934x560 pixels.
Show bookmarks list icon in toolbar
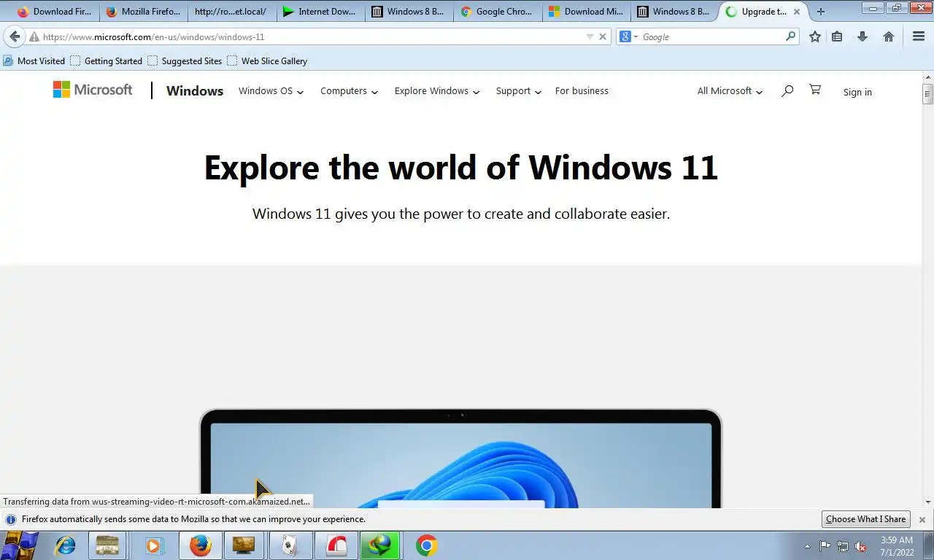coord(838,36)
